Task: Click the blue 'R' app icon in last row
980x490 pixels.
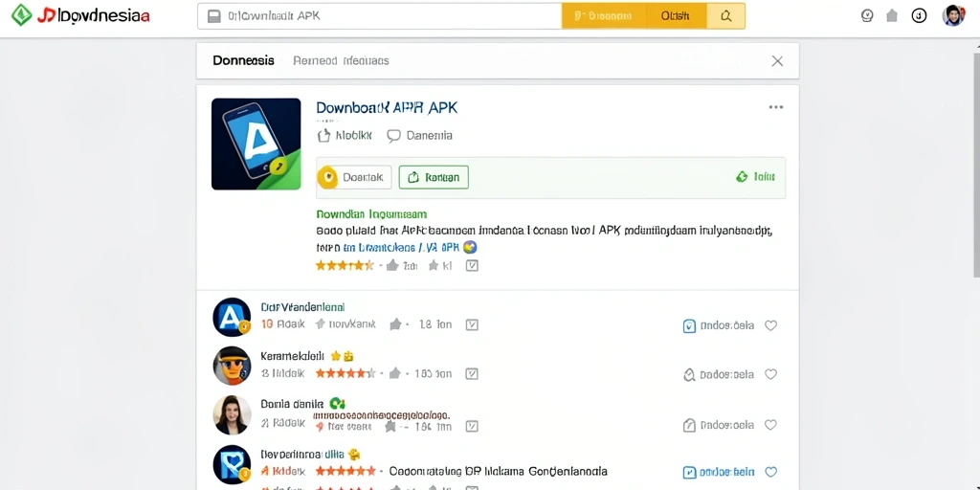Action: pos(232,464)
